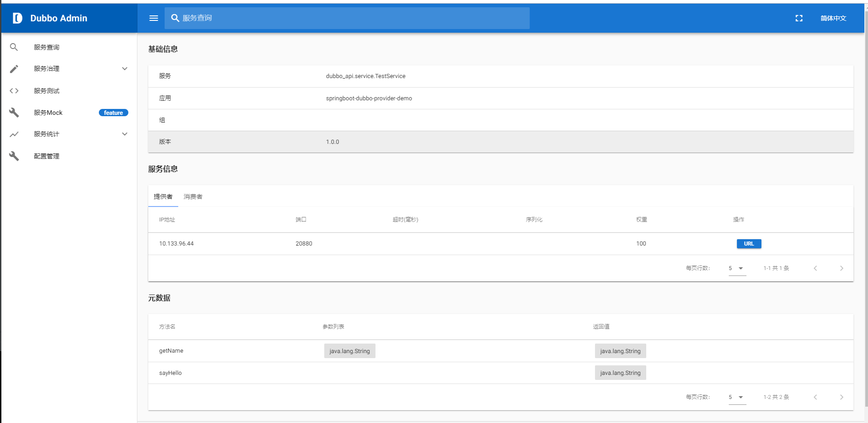
Task: Click the 1-2 共 2 条 pagination text
Action: (x=776, y=397)
